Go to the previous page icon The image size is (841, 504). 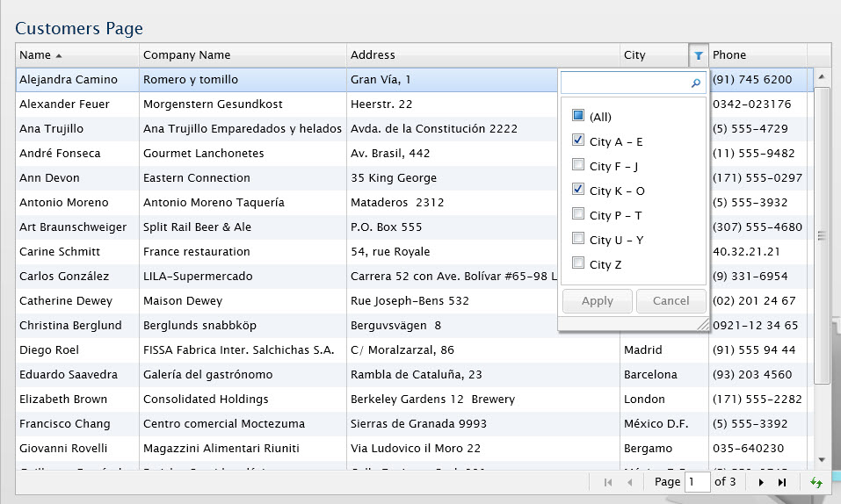pos(629,482)
